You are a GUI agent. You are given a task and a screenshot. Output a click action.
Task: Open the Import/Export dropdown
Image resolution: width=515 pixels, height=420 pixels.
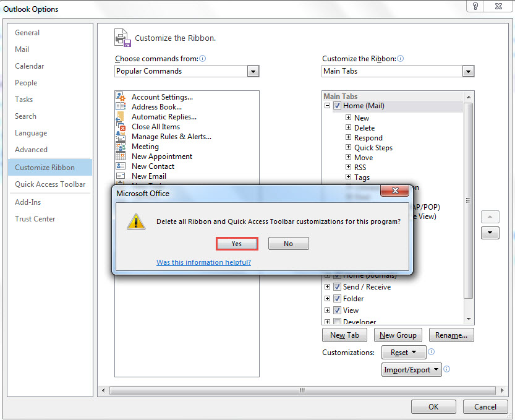pos(412,370)
